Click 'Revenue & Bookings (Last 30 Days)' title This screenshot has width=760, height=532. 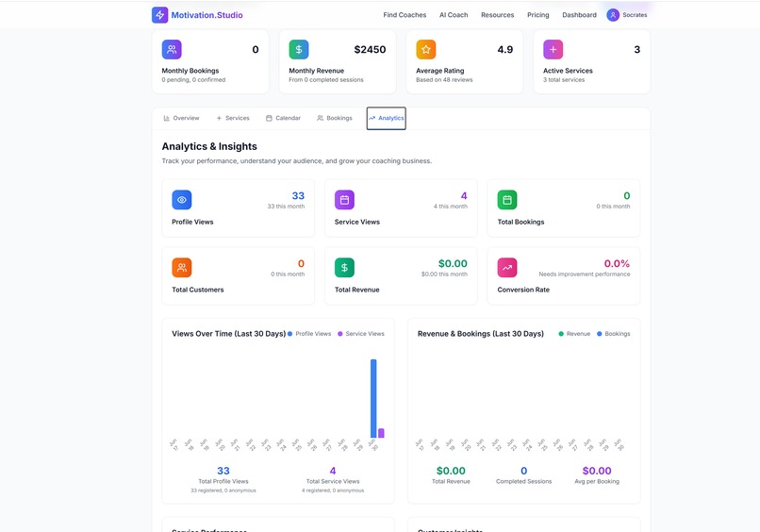481,334
